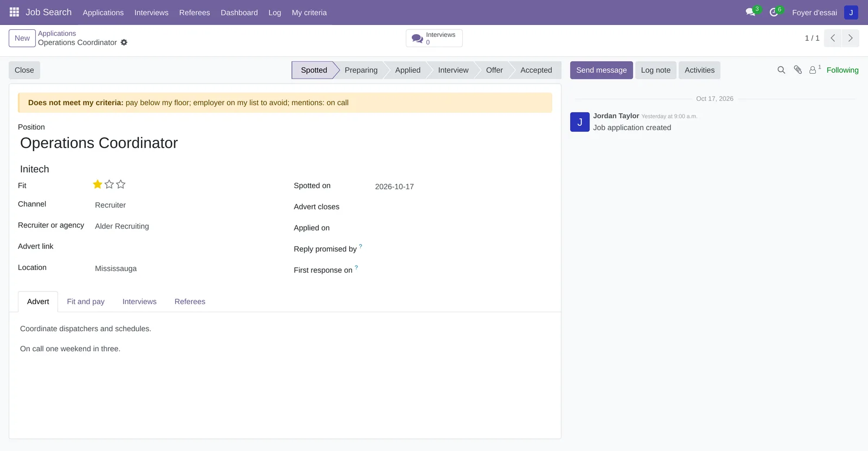This screenshot has width=868, height=451.
Task: Go to next record arrow
Action: pyautogui.click(x=850, y=38)
